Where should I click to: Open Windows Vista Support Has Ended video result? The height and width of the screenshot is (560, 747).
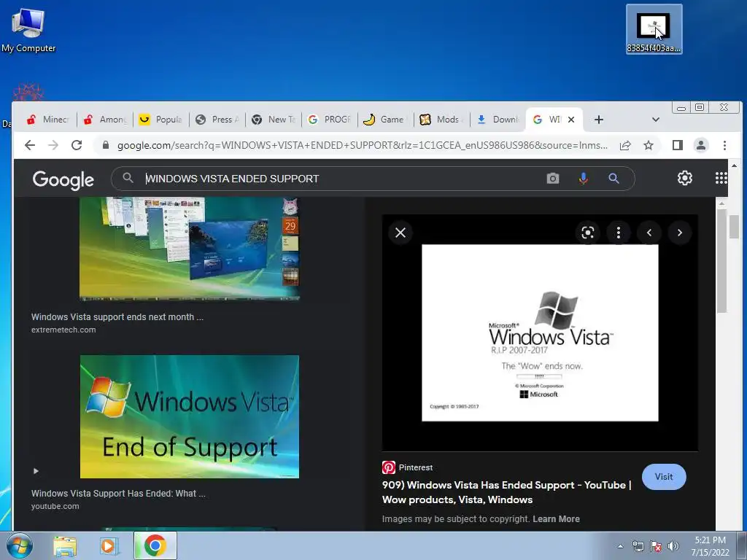(118, 494)
